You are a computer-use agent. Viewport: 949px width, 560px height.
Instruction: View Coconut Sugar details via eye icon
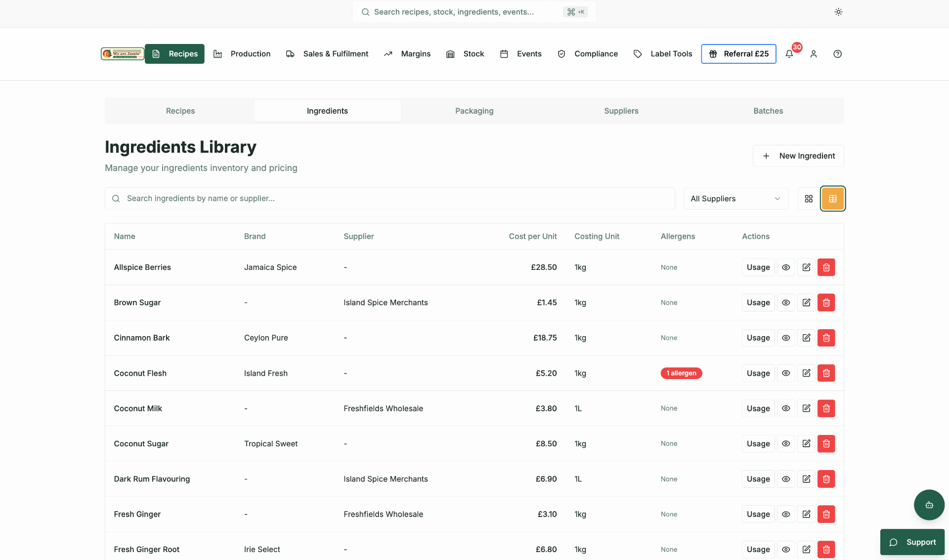(x=786, y=443)
